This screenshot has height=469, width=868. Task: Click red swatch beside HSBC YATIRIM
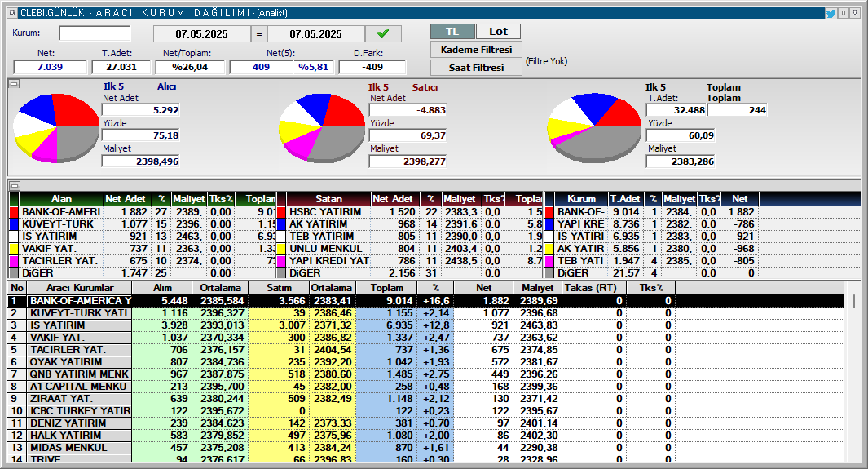281,212
